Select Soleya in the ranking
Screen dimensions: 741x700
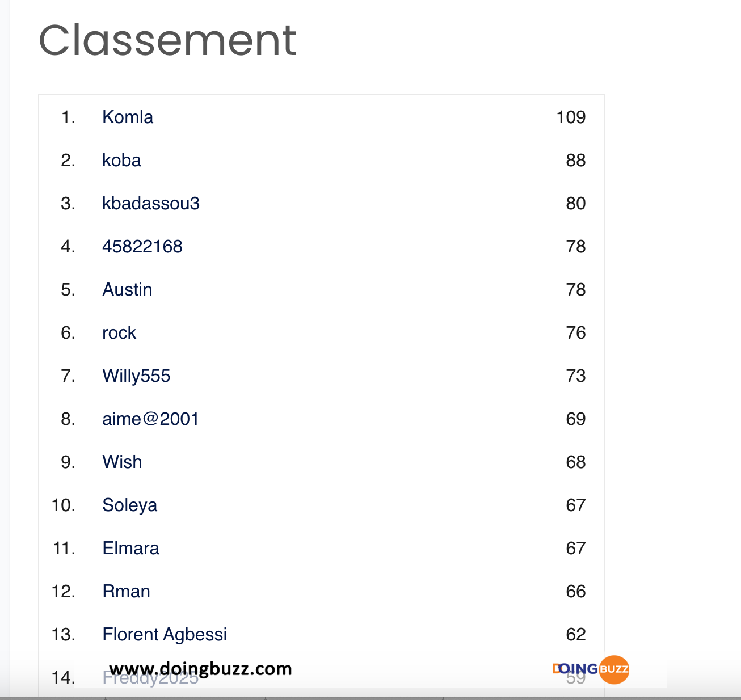[129, 505]
